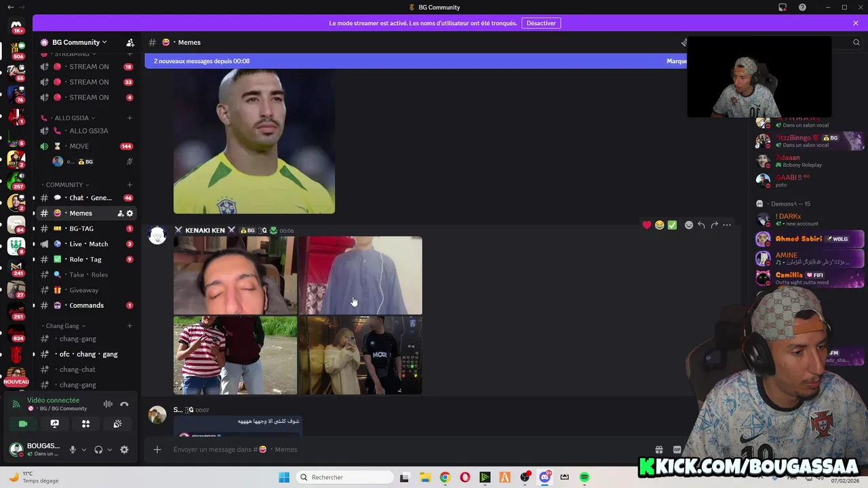
Task: Open the blue robe image thumbnail
Action: (x=361, y=275)
